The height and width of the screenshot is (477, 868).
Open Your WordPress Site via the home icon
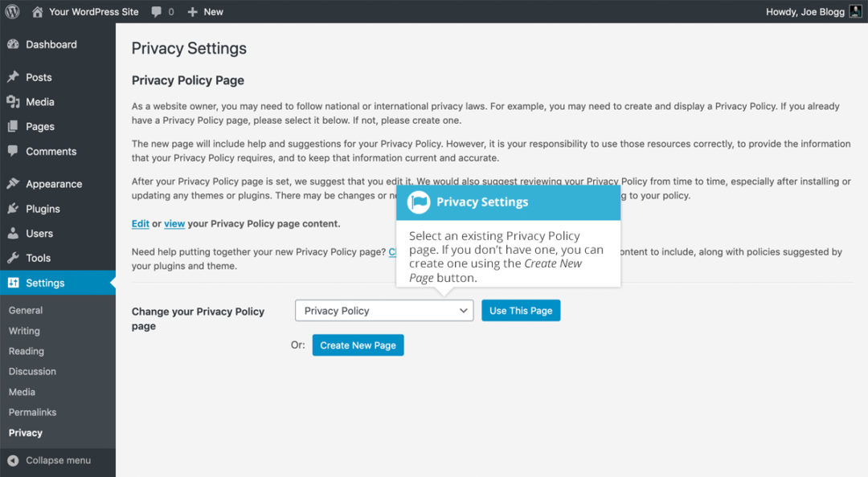[x=36, y=11]
